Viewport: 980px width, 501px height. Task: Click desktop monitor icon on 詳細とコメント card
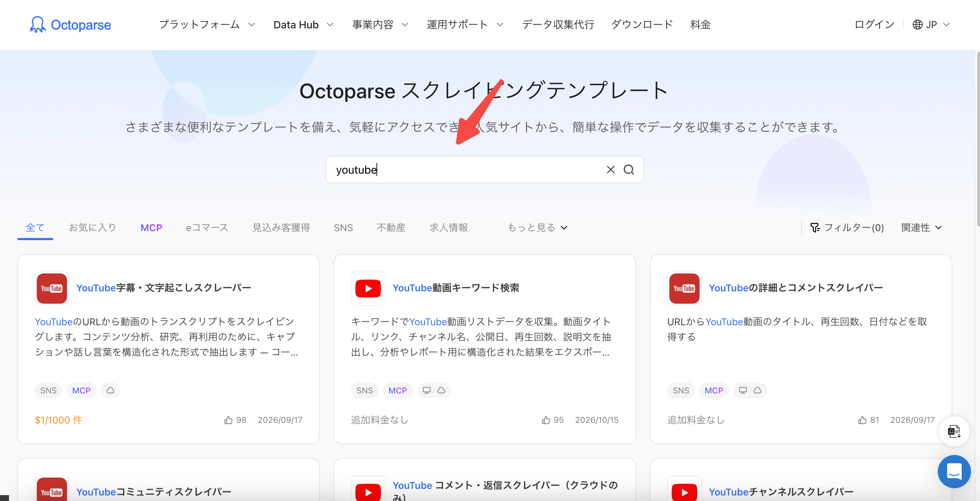click(743, 390)
